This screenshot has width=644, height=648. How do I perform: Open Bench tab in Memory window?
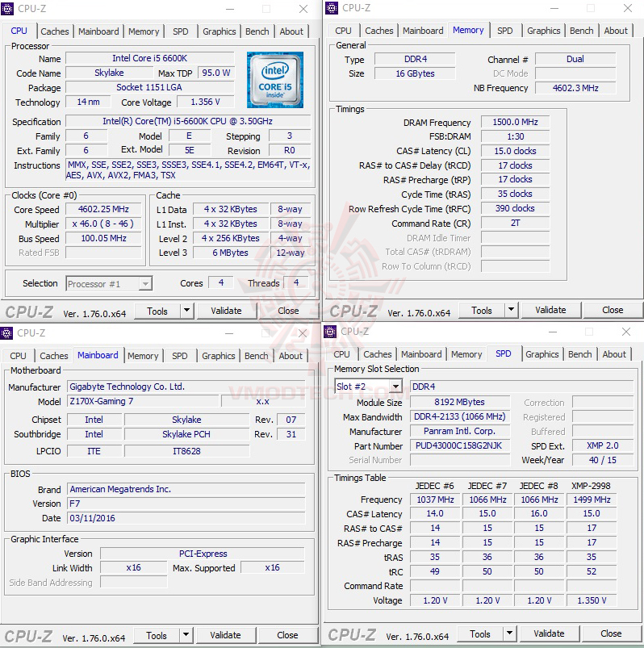(x=582, y=31)
